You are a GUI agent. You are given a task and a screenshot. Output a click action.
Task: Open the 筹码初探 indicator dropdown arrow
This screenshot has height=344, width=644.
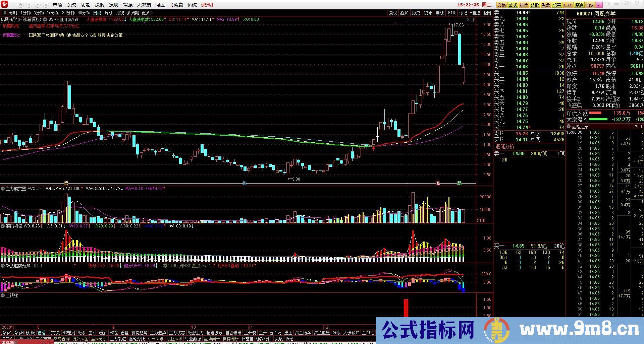(3, 226)
